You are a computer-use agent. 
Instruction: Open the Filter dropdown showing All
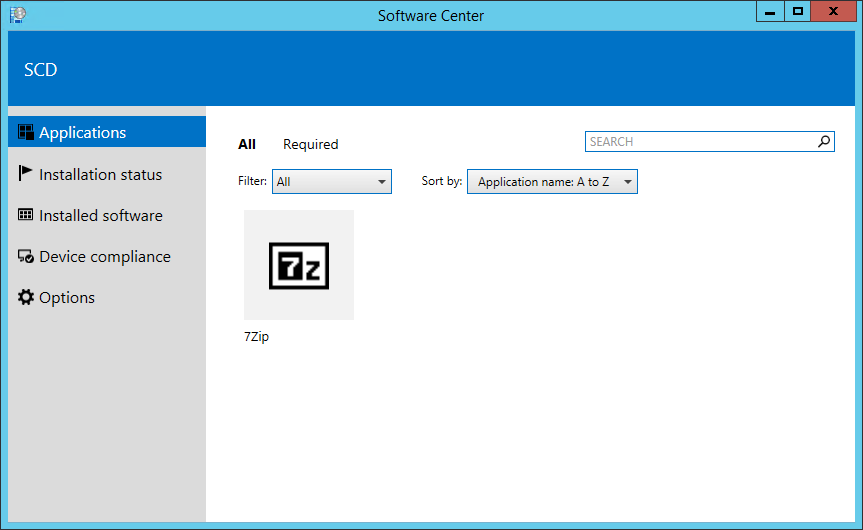click(x=332, y=182)
